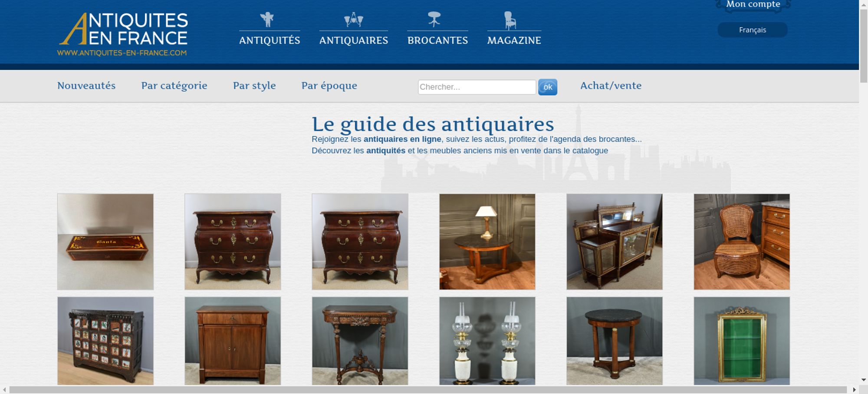
Task: Click the armchair icon above Magazine
Action: tap(510, 20)
